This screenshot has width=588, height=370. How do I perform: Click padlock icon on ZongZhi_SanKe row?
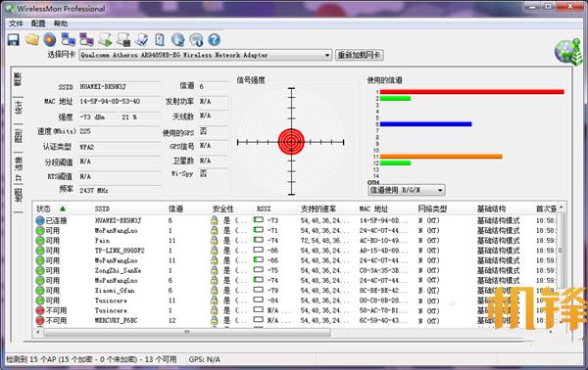click(214, 270)
